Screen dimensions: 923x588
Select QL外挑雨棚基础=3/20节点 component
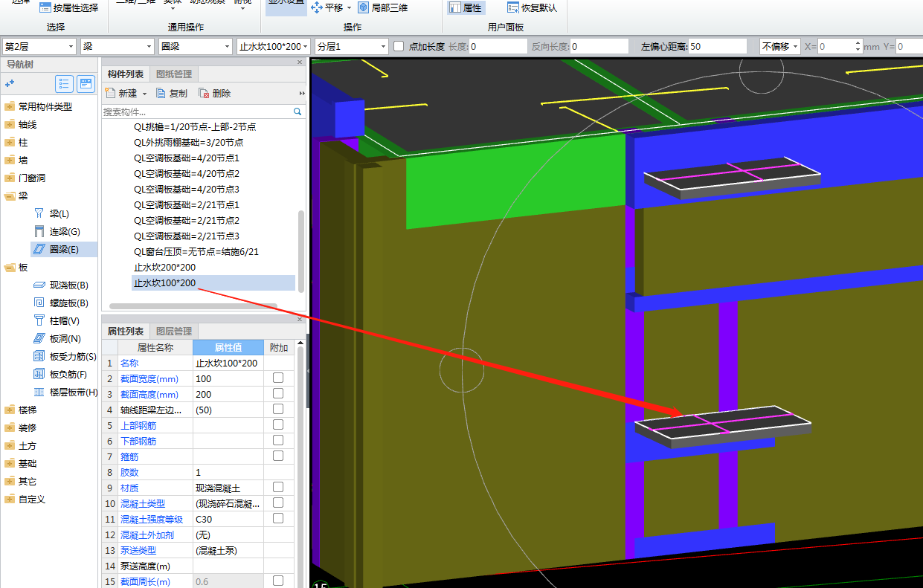click(x=188, y=142)
